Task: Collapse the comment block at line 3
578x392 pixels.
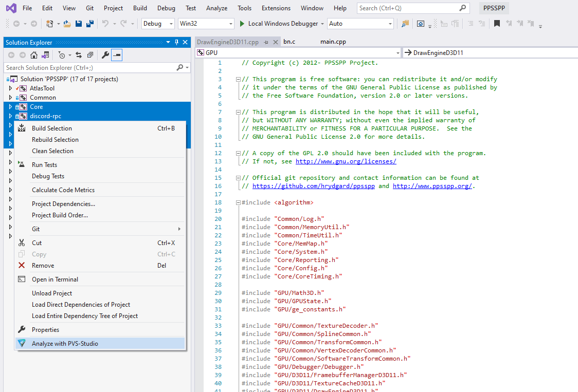Action: 238,79
